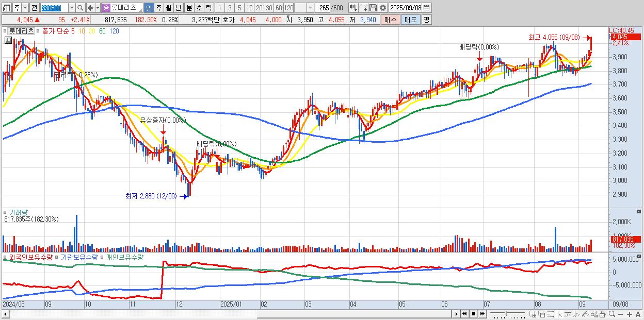Click the dotted chart lines icon in bottom bar
The height and width of the screenshot is (320, 644).
coord(550,314)
